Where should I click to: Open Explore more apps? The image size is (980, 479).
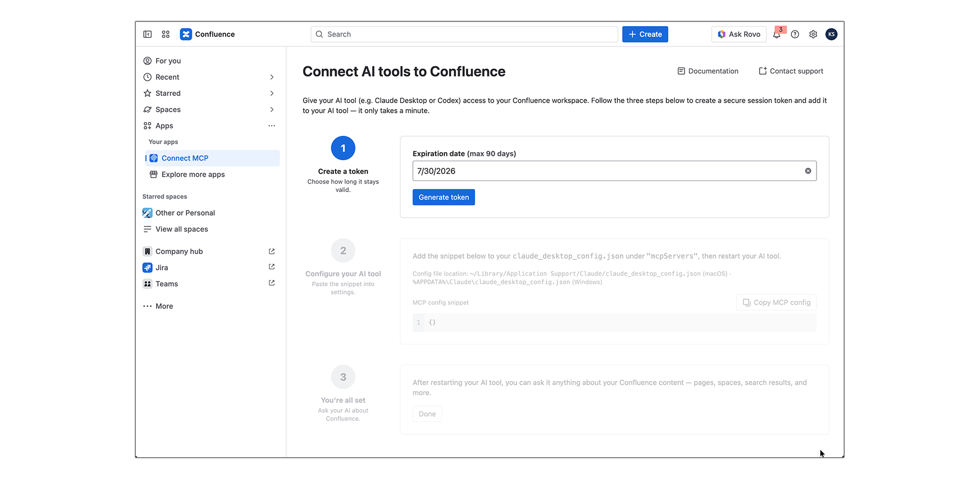[x=193, y=175]
